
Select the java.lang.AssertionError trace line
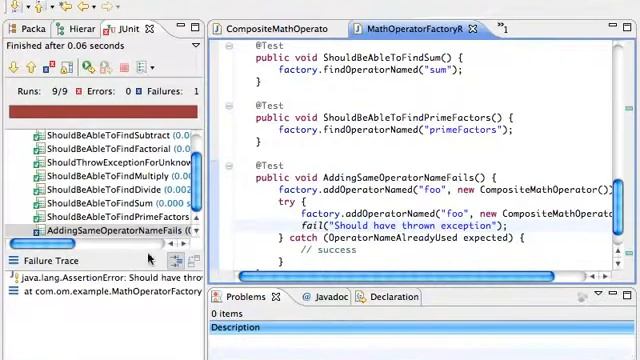point(106,278)
